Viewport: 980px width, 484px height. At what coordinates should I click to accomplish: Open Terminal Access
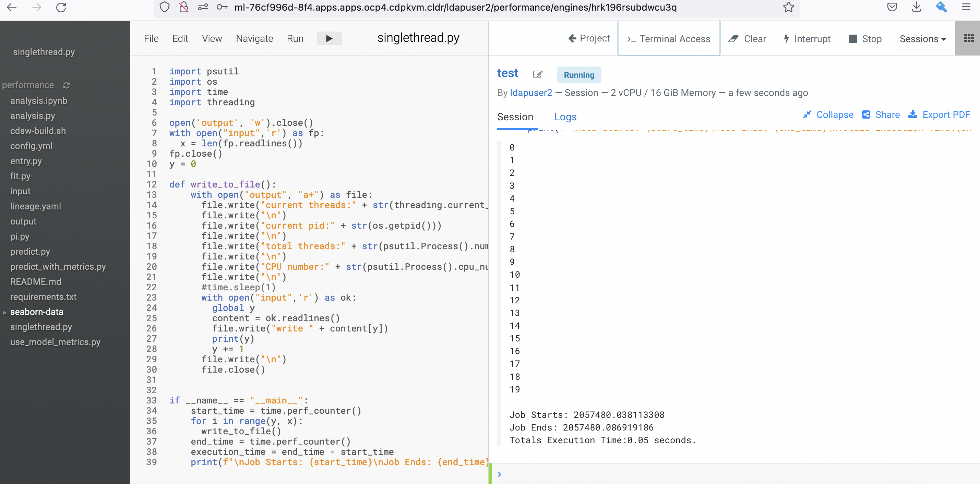tap(668, 39)
